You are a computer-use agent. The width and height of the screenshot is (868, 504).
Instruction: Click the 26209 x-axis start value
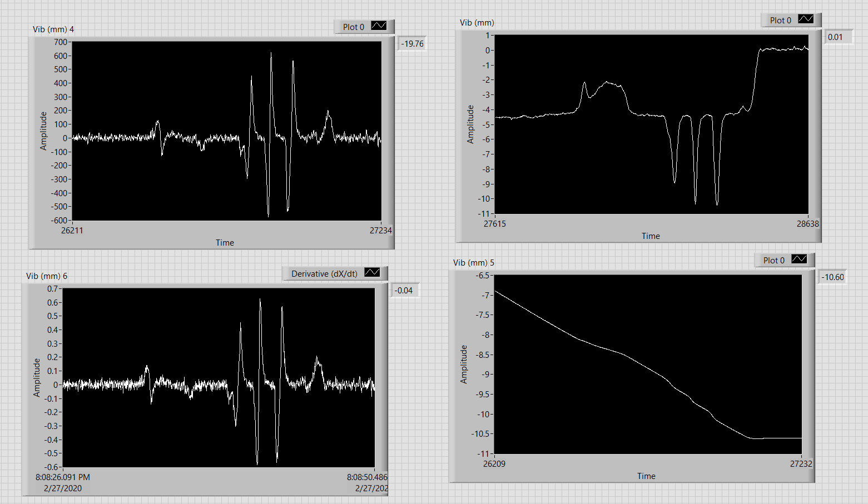(494, 463)
